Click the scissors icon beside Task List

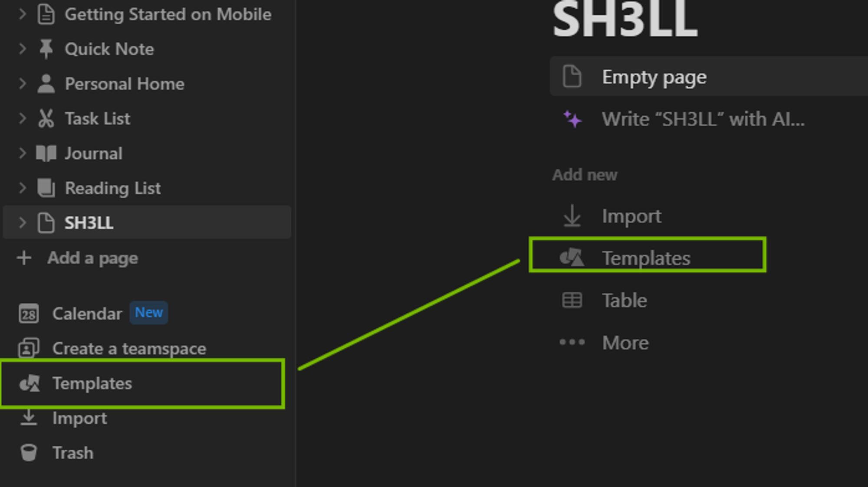pos(46,118)
